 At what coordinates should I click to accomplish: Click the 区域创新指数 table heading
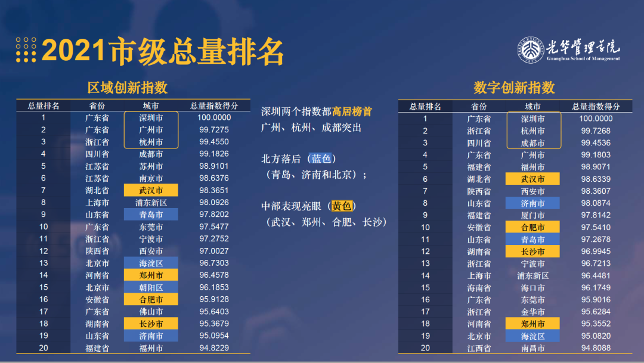(x=127, y=88)
